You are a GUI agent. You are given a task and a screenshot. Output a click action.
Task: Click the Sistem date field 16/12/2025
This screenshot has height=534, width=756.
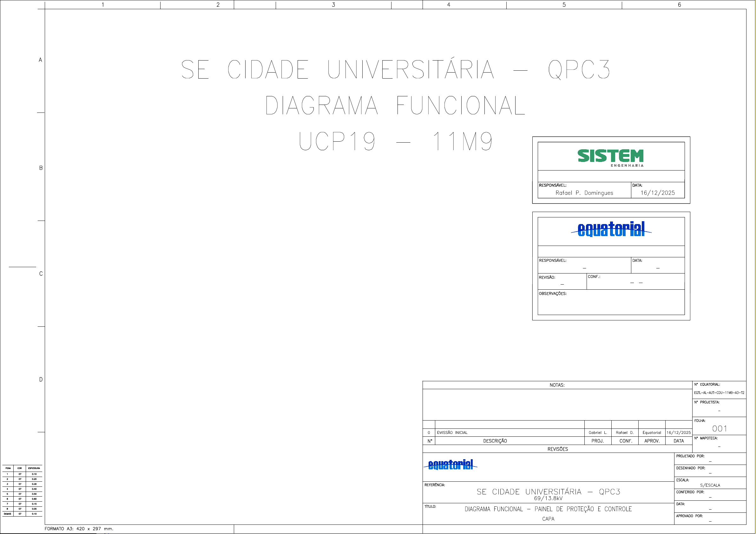(x=657, y=193)
